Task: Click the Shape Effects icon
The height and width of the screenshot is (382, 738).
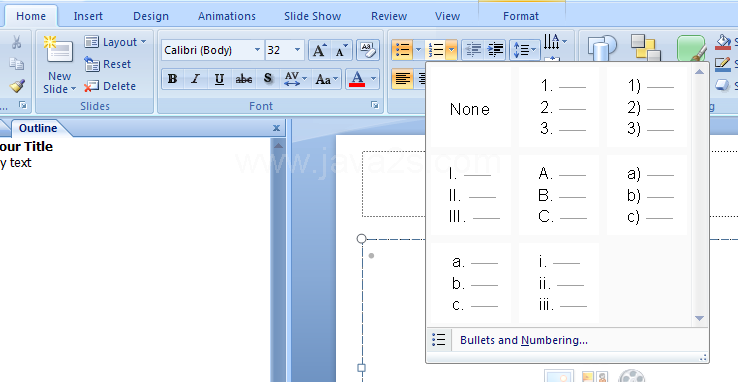Action: (x=723, y=85)
